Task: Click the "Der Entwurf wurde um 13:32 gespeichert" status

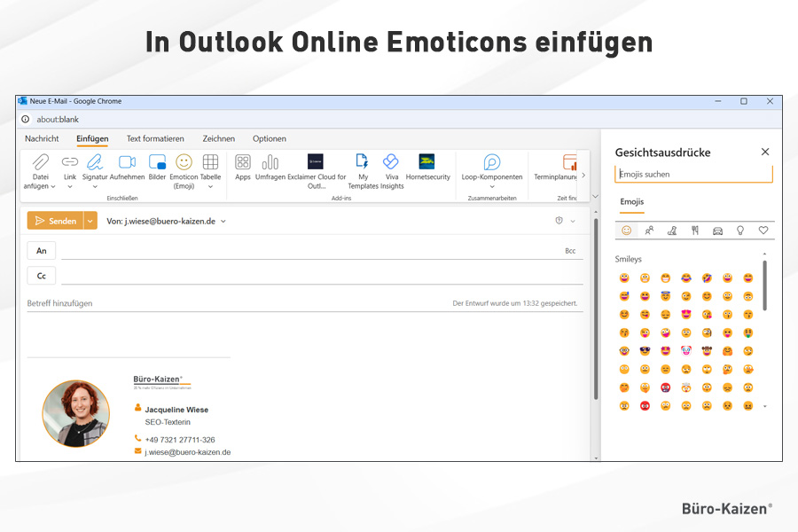Action: coord(515,303)
